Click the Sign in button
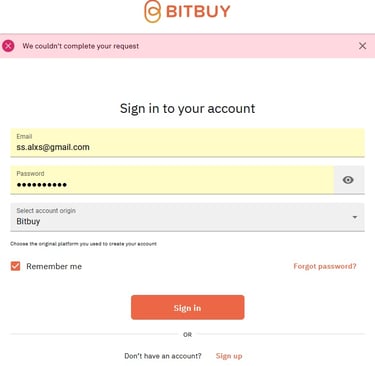 (188, 307)
